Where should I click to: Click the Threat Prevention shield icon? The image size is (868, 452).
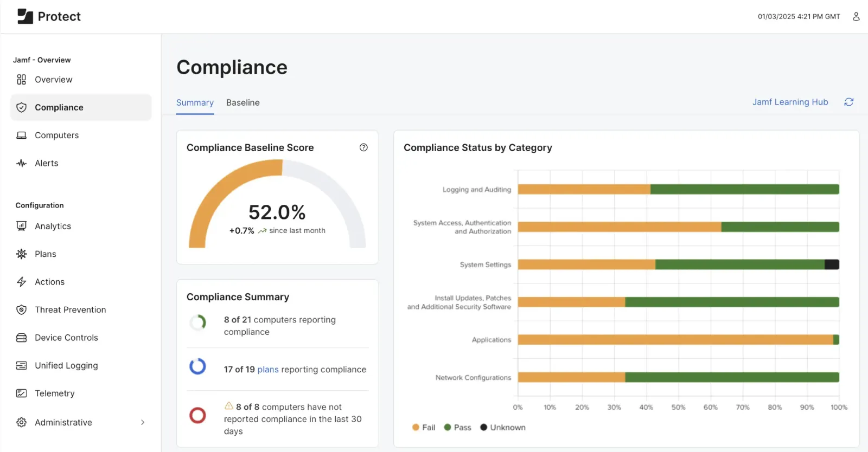coord(21,309)
